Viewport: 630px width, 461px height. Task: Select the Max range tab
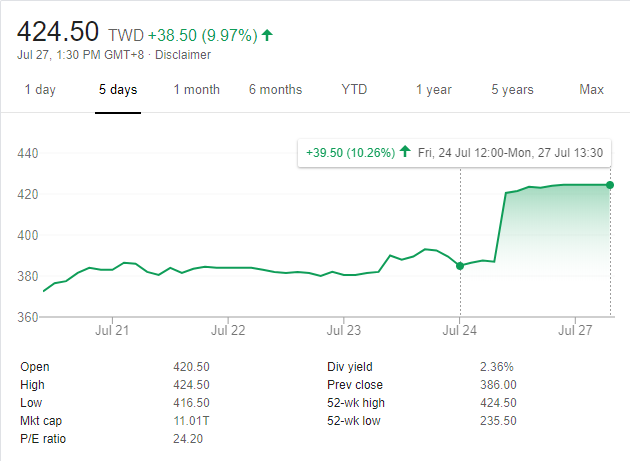591,90
